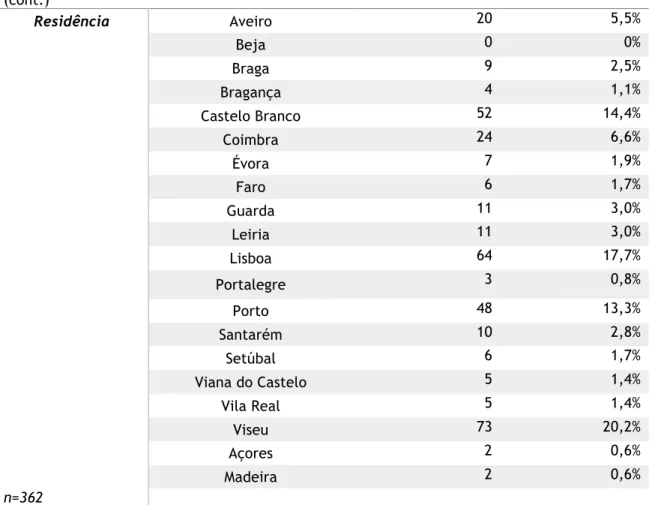Viewport: 655px width, 505px height.
Task: Select the Évora row label
Action: coord(251,163)
